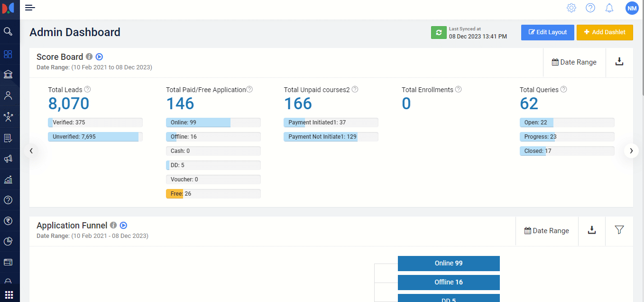Screen dimensions: 644x302
Task: Click the Edit Layout button
Action: pos(548,32)
